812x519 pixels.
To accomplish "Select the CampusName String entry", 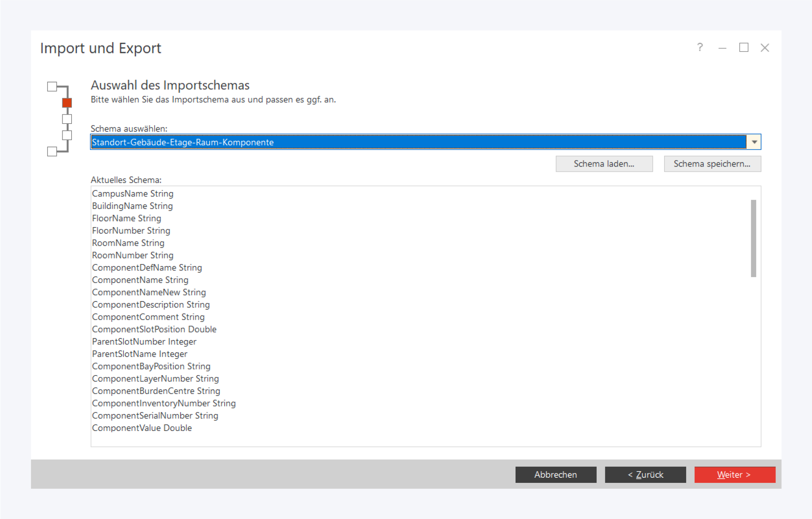I will click(133, 194).
